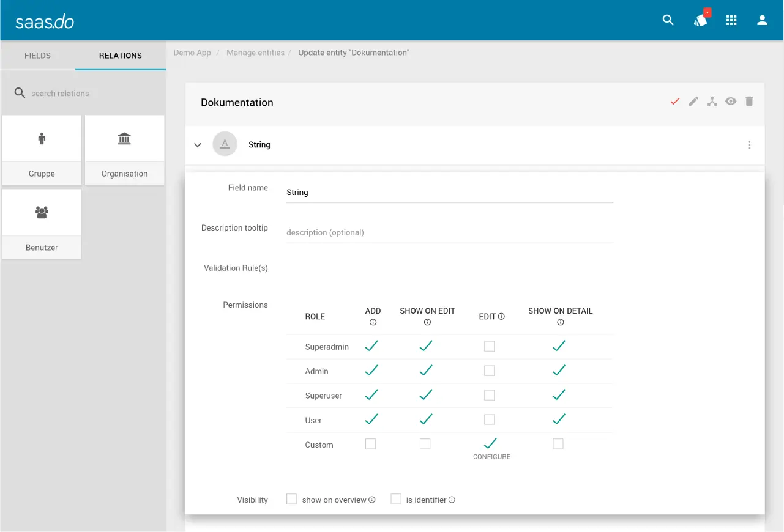Click the red checkmark save icon

675,102
